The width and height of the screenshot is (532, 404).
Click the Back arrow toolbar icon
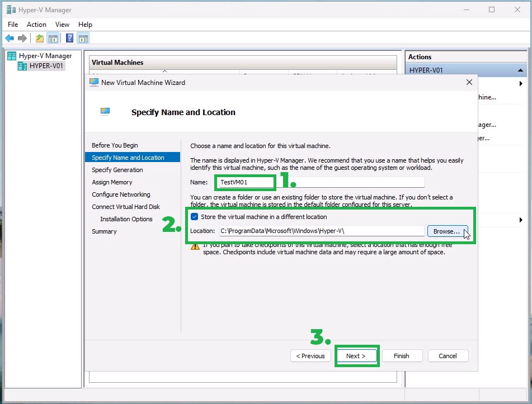click(10, 39)
